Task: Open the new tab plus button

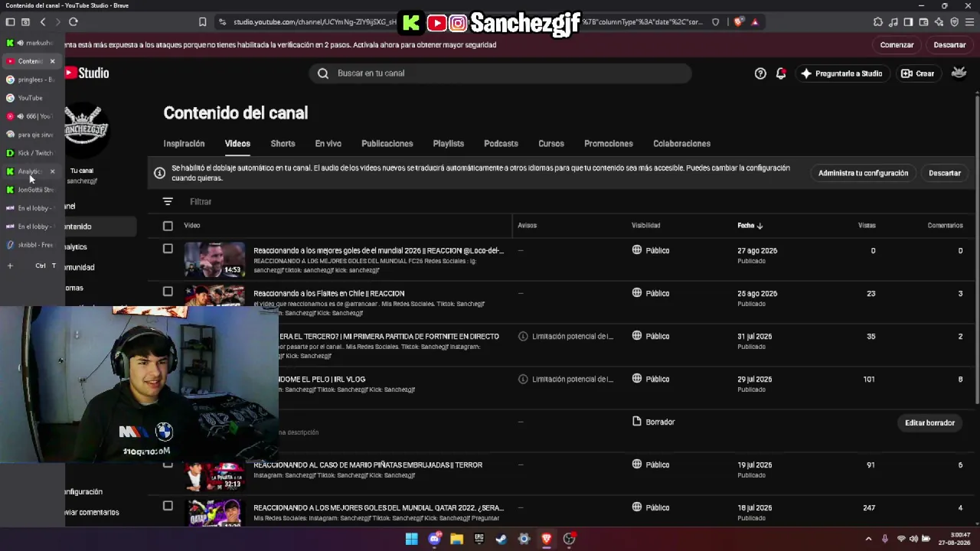Action: (10, 266)
